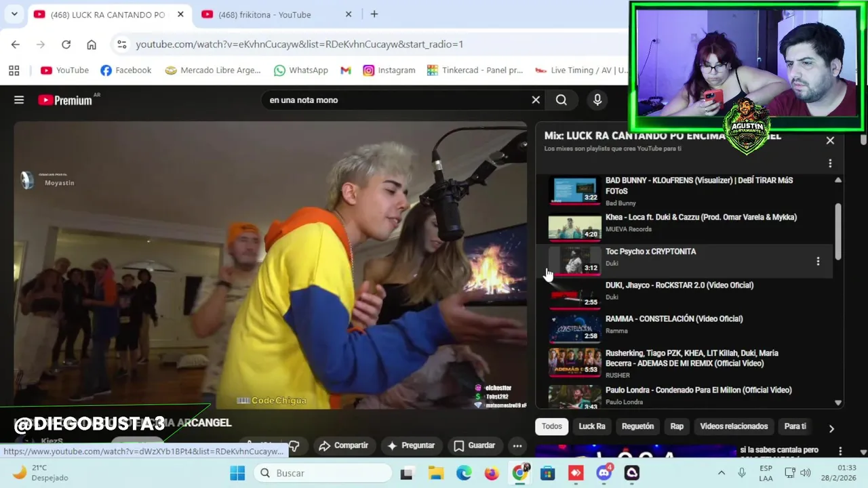The height and width of the screenshot is (488, 868).
Task: Start voice search with the microphone
Action: pyautogui.click(x=597, y=100)
